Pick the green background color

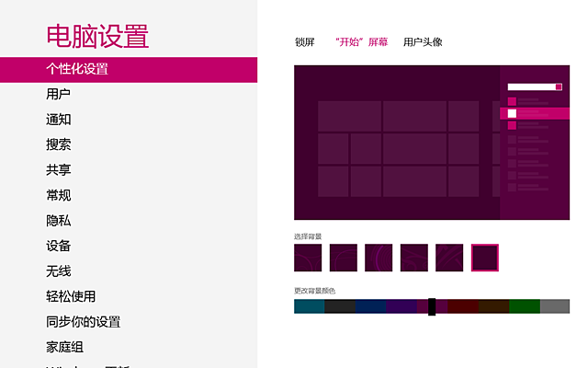pos(525,306)
